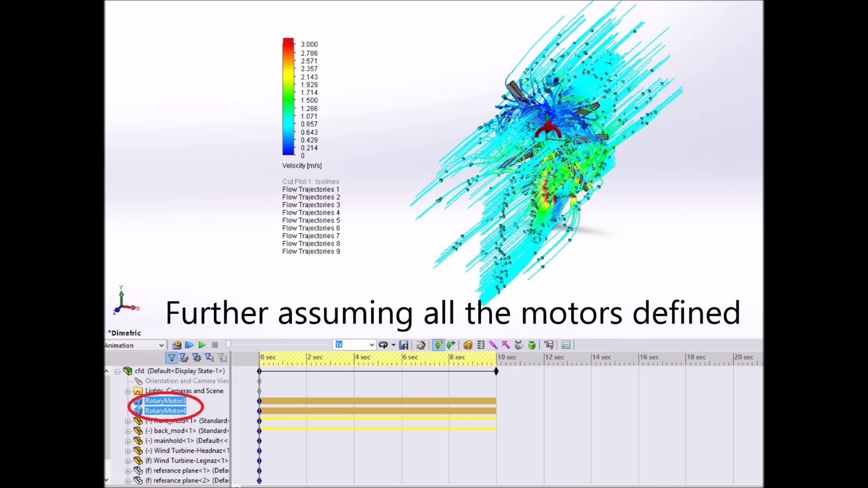Add a Motor using toolbar icon
Viewport: 868px width, 488px height.
point(468,345)
